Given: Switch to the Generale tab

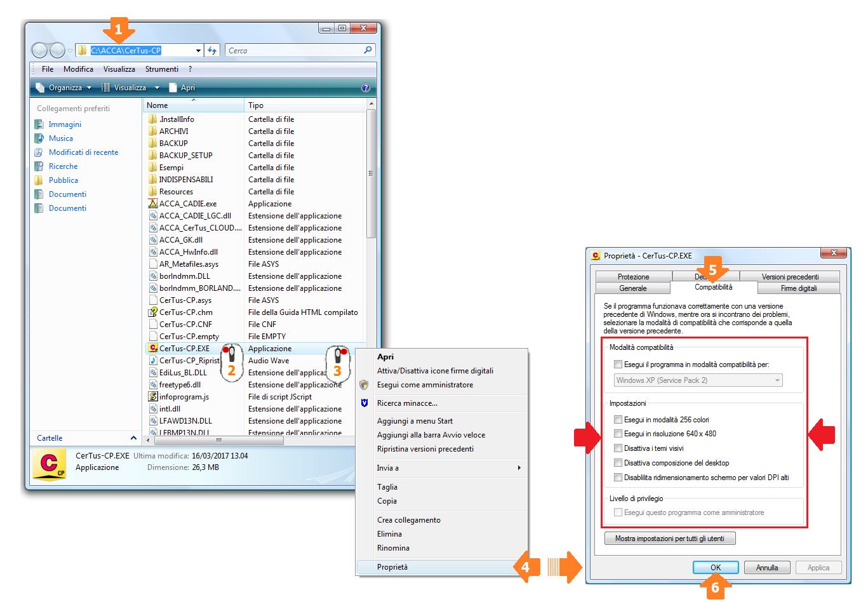Looking at the screenshot, I should pyautogui.click(x=632, y=288).
